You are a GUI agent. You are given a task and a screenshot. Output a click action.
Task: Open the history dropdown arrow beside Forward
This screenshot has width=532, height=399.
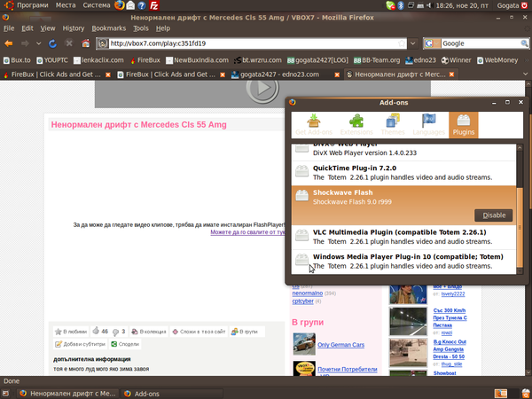[x=38, y=43]
